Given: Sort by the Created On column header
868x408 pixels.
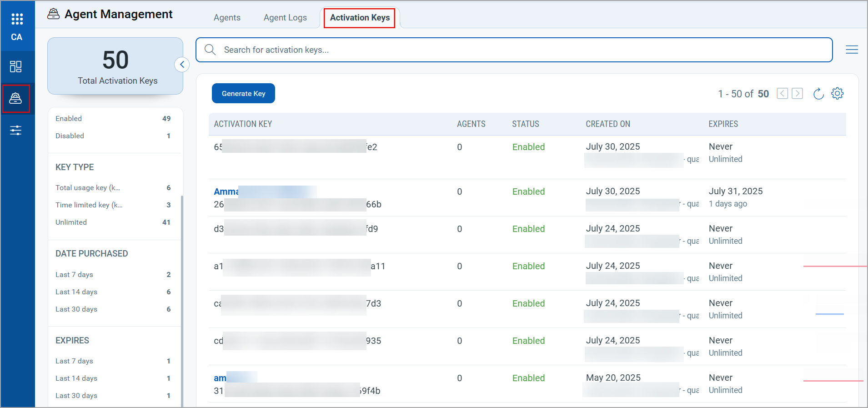Looking at the screenshot, I should coord(607,124).
